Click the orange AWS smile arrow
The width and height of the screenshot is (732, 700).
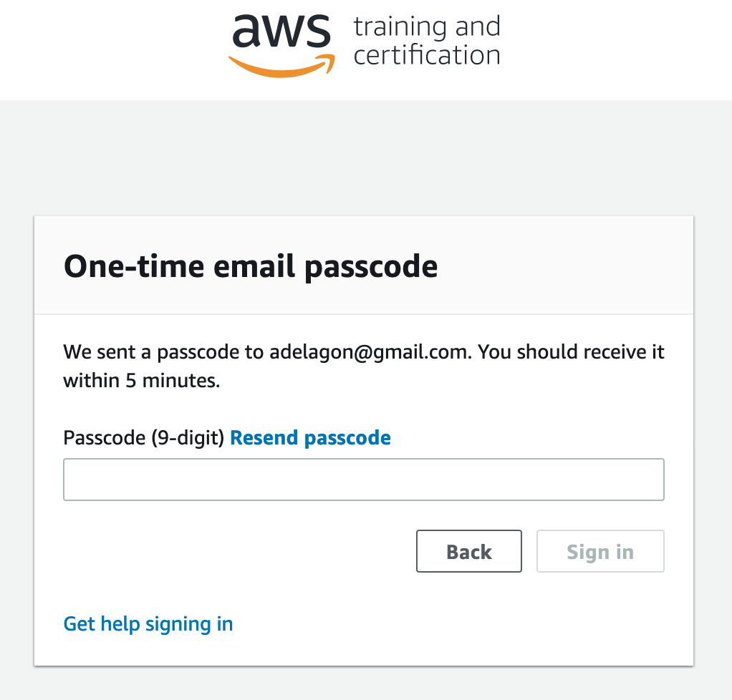click(281, 67)
